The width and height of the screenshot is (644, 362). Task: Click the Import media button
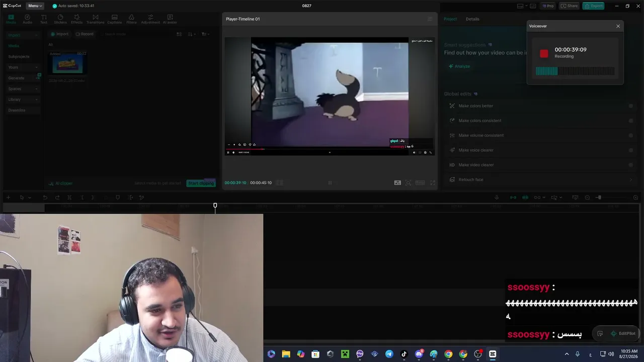coord(59,34)
